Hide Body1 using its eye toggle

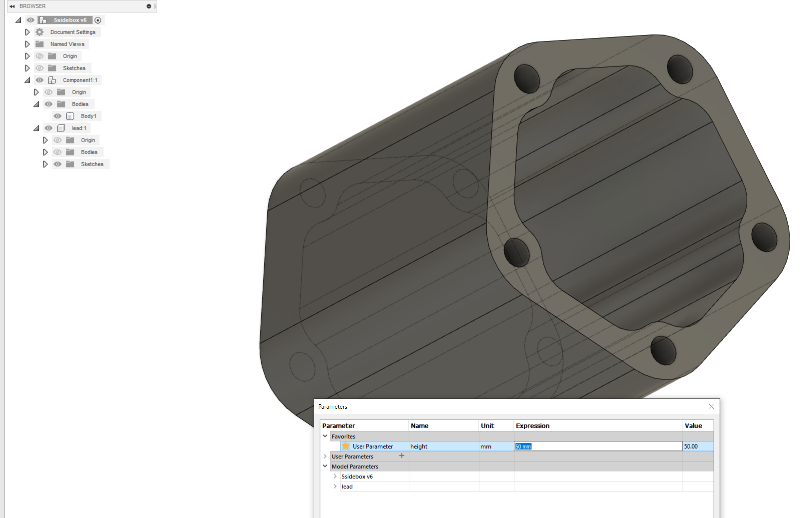pos(57,116)
